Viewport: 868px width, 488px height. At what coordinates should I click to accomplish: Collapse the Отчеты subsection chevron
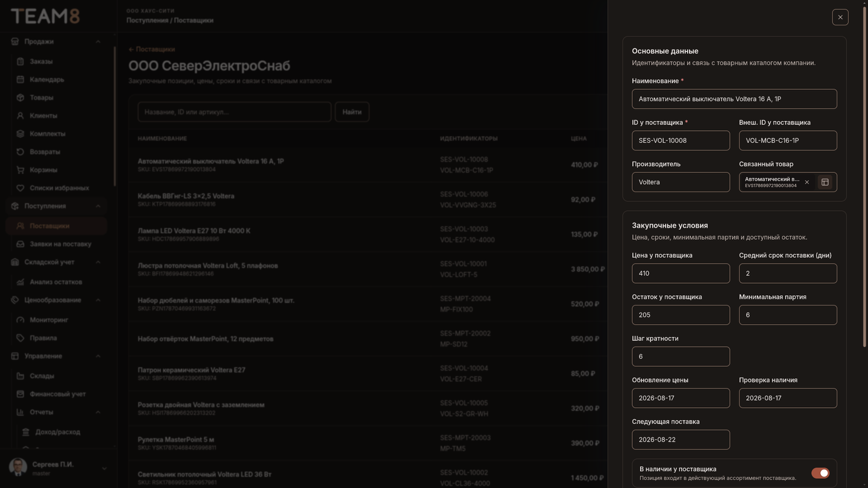[98, 412]
